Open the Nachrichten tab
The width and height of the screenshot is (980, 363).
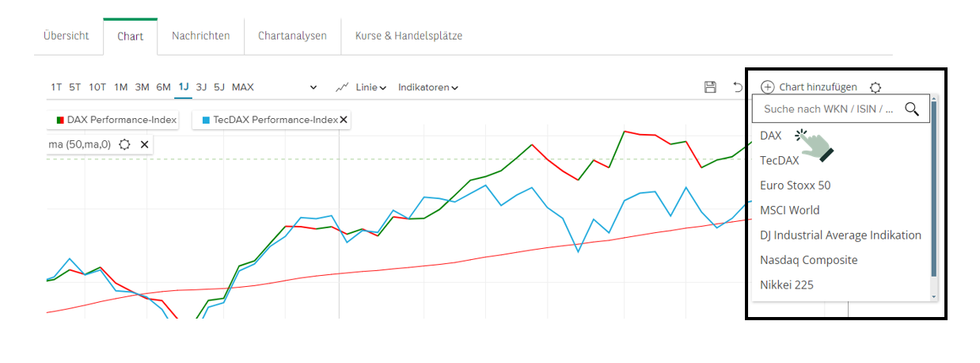[201, 36]
